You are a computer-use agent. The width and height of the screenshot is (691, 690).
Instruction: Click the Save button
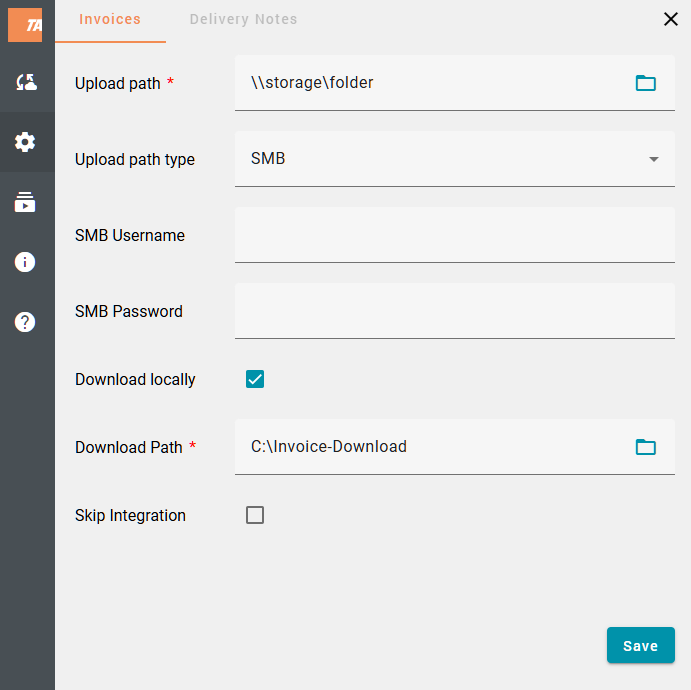[x=640, y=645]
